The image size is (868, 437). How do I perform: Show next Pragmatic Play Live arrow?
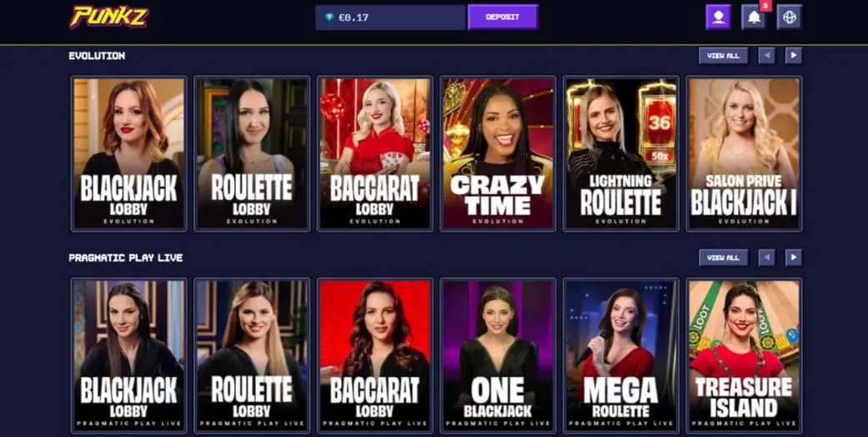pos(794,258)
